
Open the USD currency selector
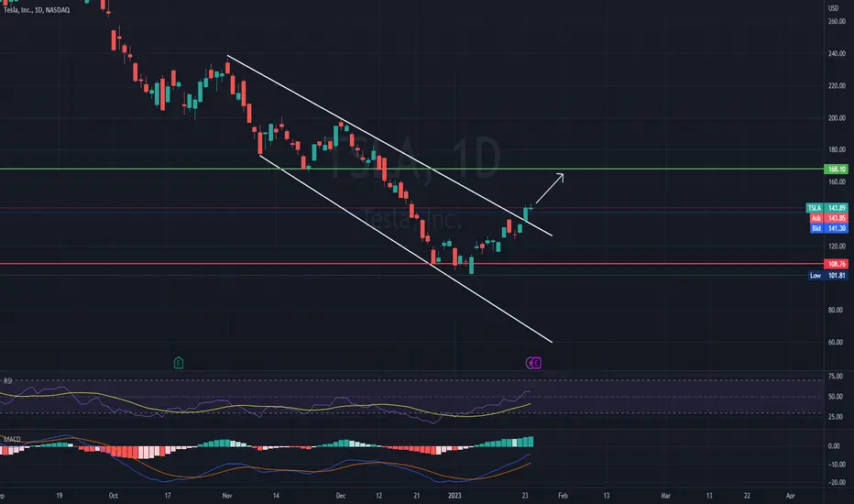pyautogui.click(x=833, y=8)
